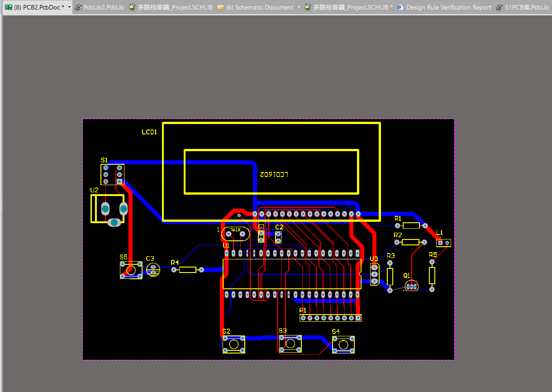
Task: Select the S1 six-pin switch footprint
Action: click(112, 174)
